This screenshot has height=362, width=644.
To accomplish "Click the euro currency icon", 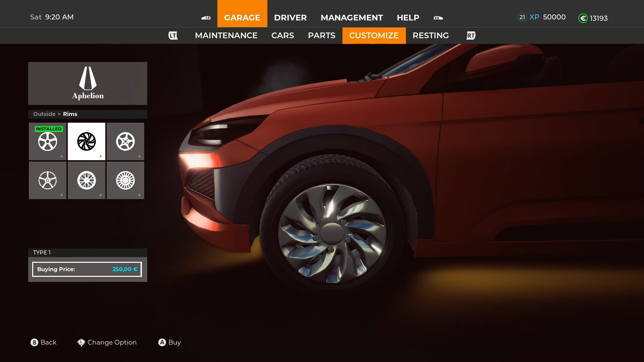I will pyautogui.click(x=583, y=18).
